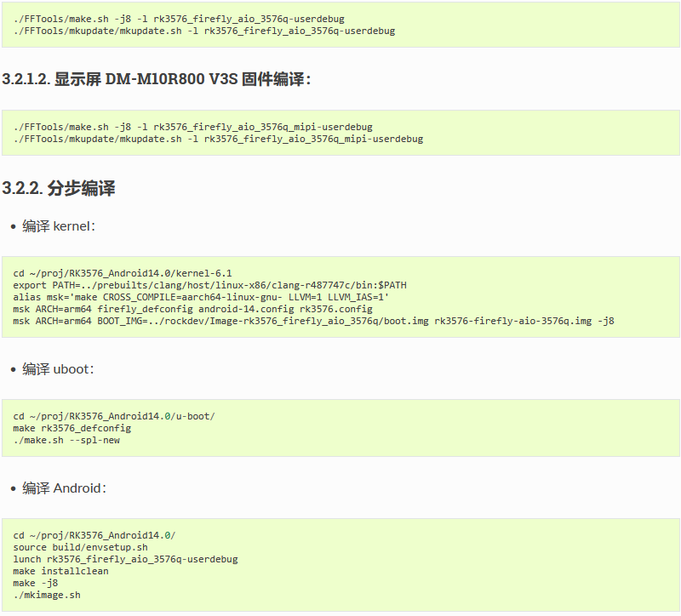Click the 'export PATH=../prebuilts/clang' line
The width and height of the screenshot is (681, 616).
coord(209,285)
